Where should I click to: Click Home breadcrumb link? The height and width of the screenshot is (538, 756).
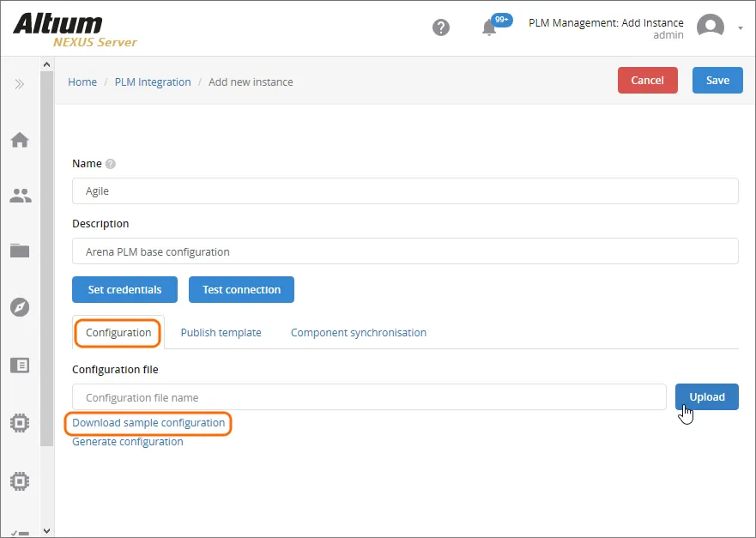(82, 82)
